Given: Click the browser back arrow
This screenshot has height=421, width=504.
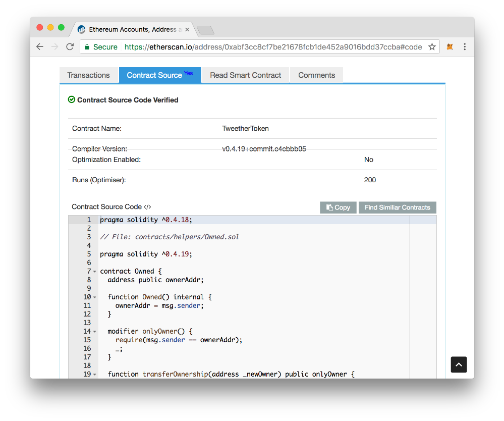Looking at the screenshot, I should (x=40, y=47).
